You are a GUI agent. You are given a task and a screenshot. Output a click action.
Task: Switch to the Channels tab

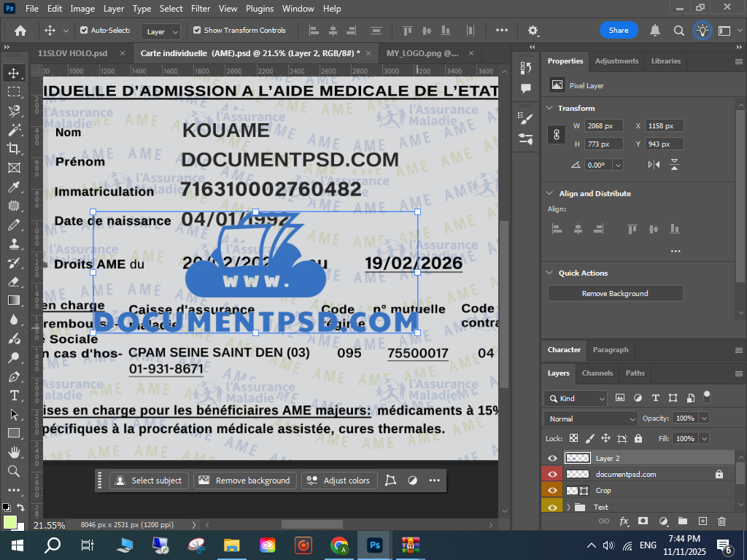[597, 373]
